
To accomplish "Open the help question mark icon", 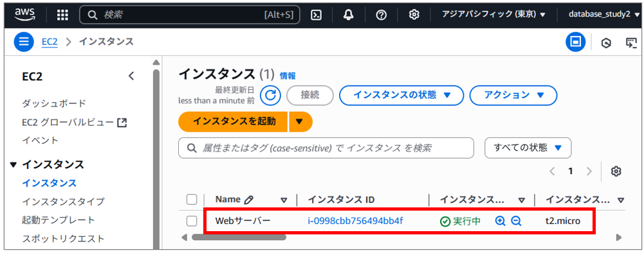I will pos(382,15).
